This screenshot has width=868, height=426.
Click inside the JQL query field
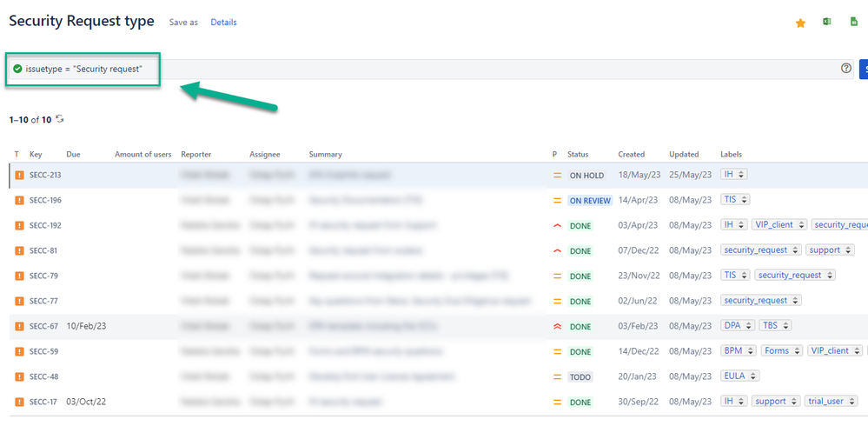432,69
